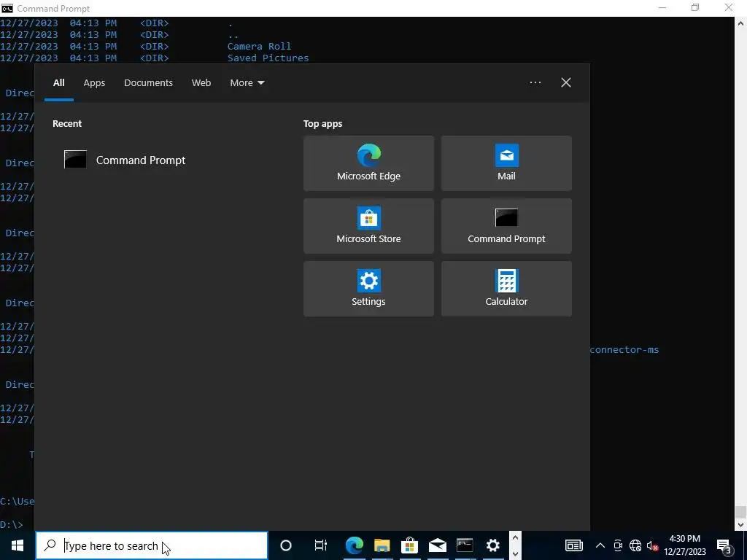747x560 pixels.
Task: Click the 'Recent' heading
Action: (67, 123)
